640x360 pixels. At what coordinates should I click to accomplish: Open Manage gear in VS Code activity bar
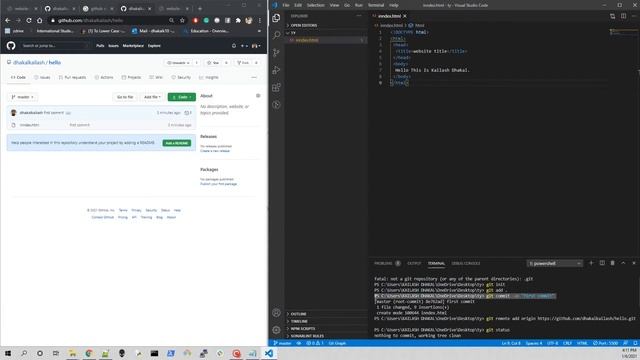(276, 330)
